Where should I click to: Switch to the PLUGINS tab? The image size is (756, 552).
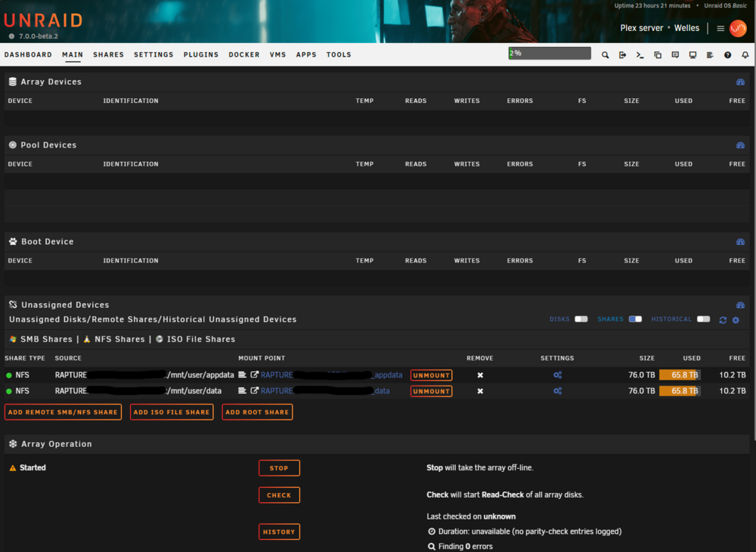(x=201, y=54)
